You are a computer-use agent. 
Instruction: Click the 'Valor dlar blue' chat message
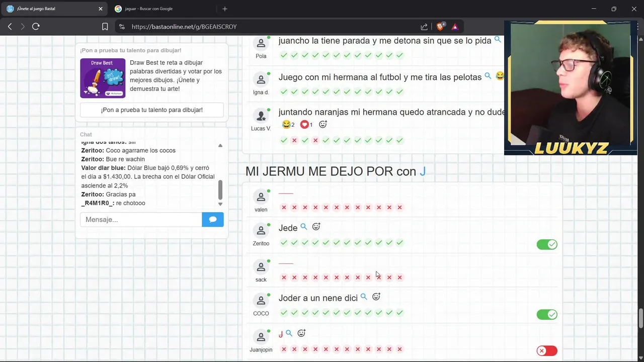[x=148, y=177]
